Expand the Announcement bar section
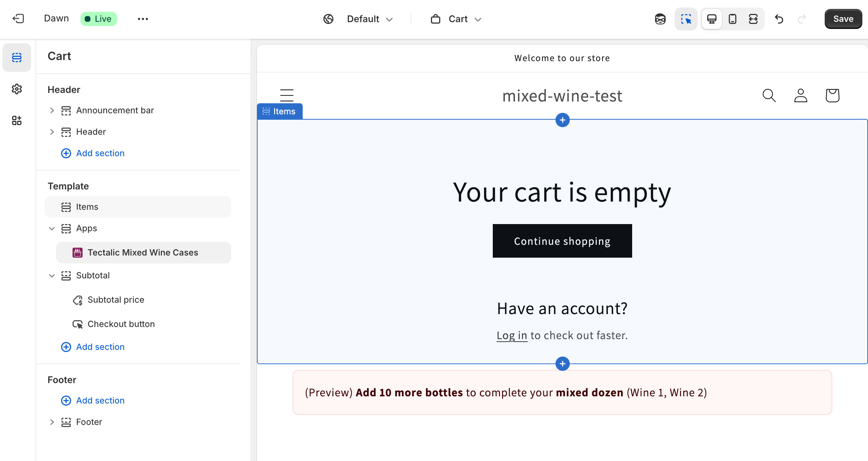The image size is (868, 461). click(x=52, y=110)
